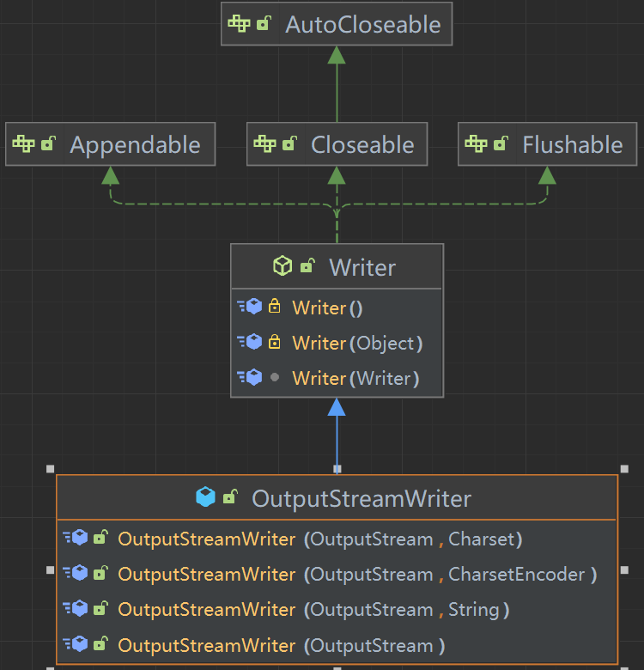The height and width of the screenshot is (670, 644).
Task: Select OutputStreamWriter(OutputStream) single-argument constructor
Action: click(x=282, y=645)
